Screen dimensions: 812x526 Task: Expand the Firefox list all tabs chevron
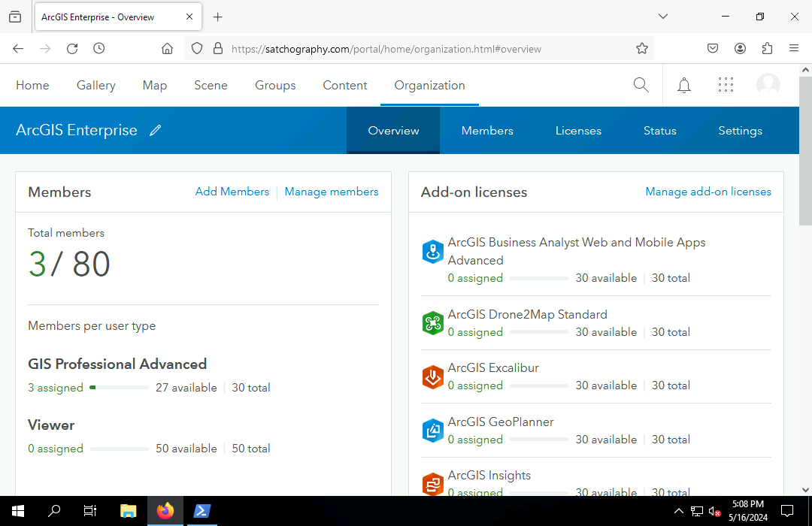click(662, 17)
